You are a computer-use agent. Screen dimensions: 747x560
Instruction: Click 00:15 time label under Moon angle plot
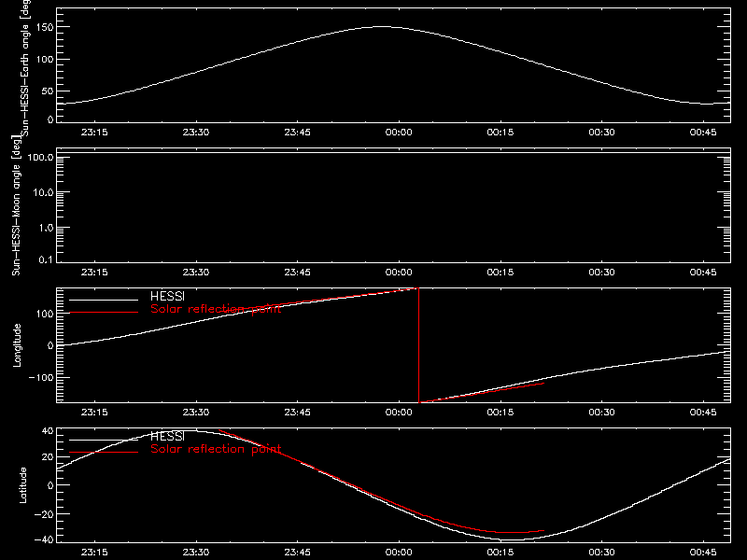(x=500, y=273)
